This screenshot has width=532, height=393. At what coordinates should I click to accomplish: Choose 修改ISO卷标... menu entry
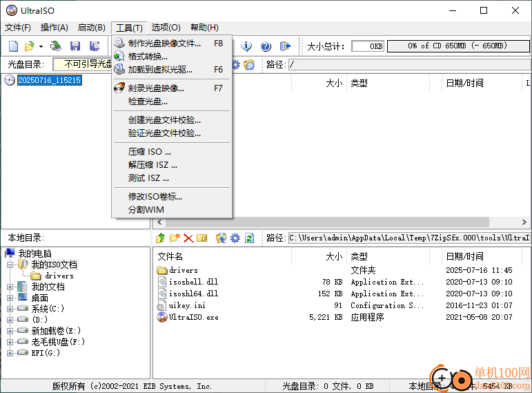pos(172,196)
